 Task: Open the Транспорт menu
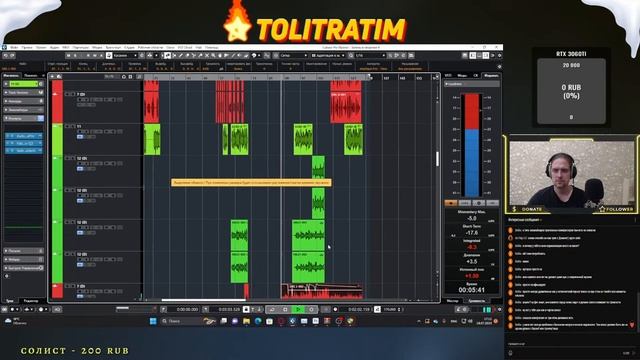(x=113, y=47)
